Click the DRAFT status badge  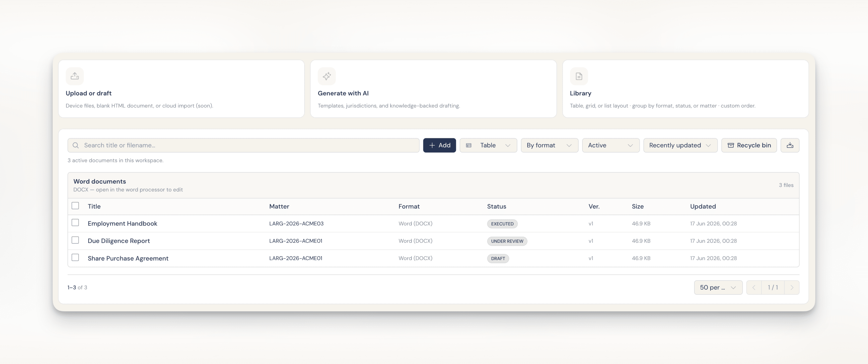[498, 259]
